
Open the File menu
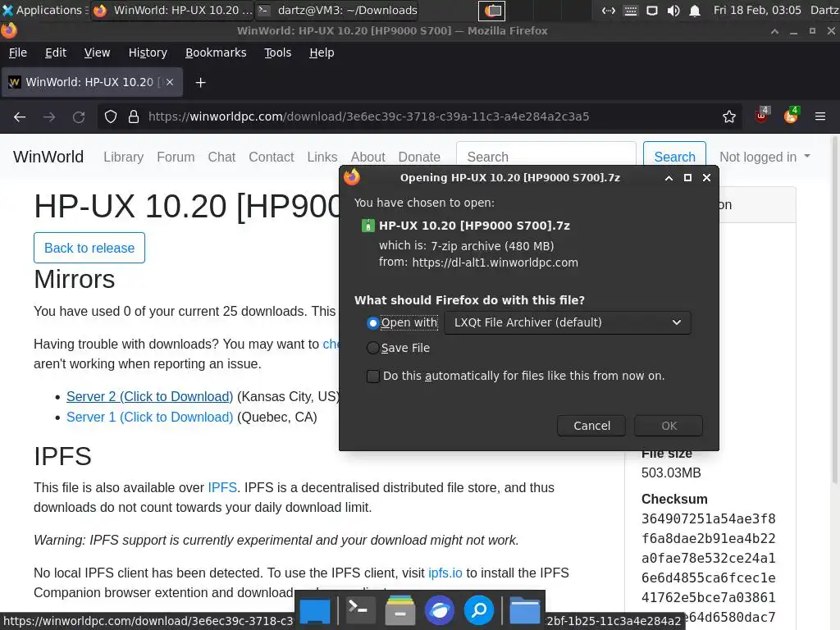pyautogui.click(x=18, y=52)
